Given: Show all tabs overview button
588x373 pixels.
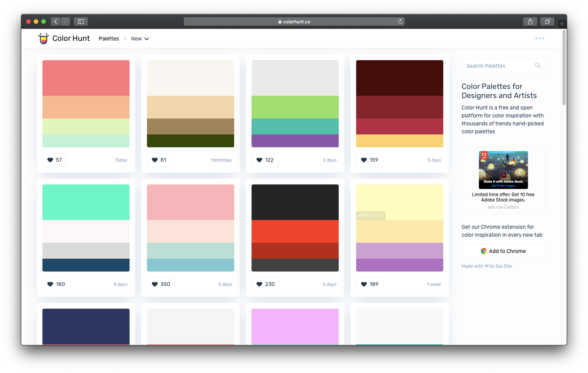Looking at the screenshot, I should point(547,22).
